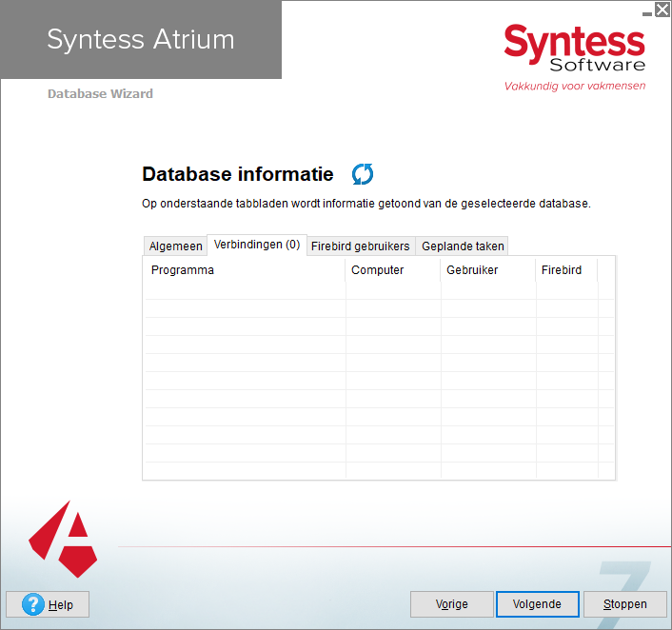Quit wizard with Stoppen button
The width and height of the screenshot is (672, 630).
click(624, 604)
